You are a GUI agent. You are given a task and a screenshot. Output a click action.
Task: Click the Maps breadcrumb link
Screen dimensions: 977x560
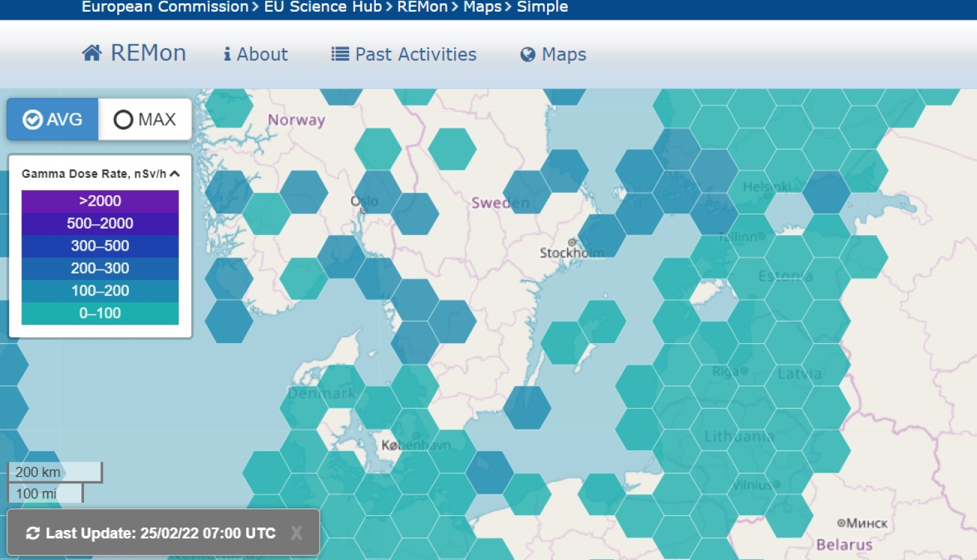point(482,7)
